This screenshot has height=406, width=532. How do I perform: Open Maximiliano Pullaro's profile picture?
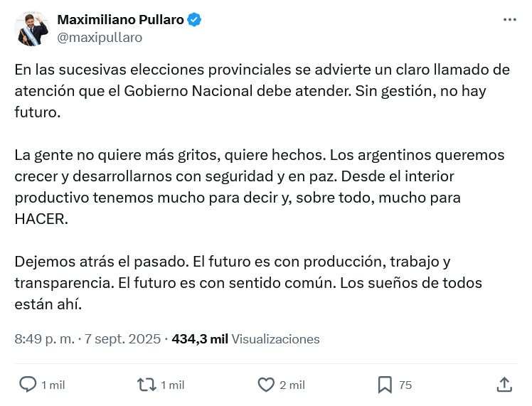tap(32, 28)
